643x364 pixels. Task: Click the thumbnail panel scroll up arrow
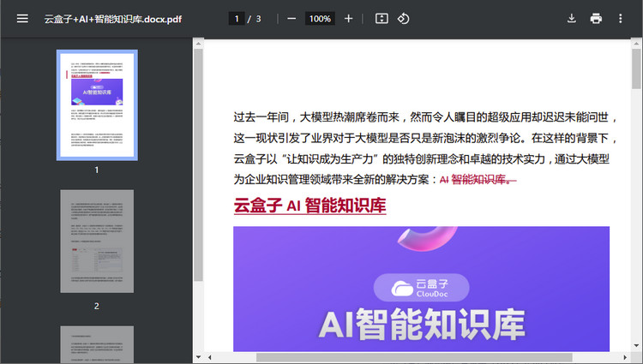click(198, 44)
